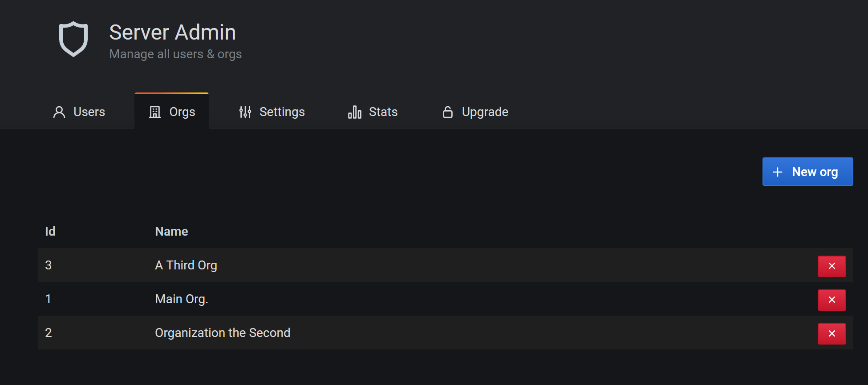Screen dimensions: 868x385
Task: Delete Organization the Second
Action: coord(831,333)
